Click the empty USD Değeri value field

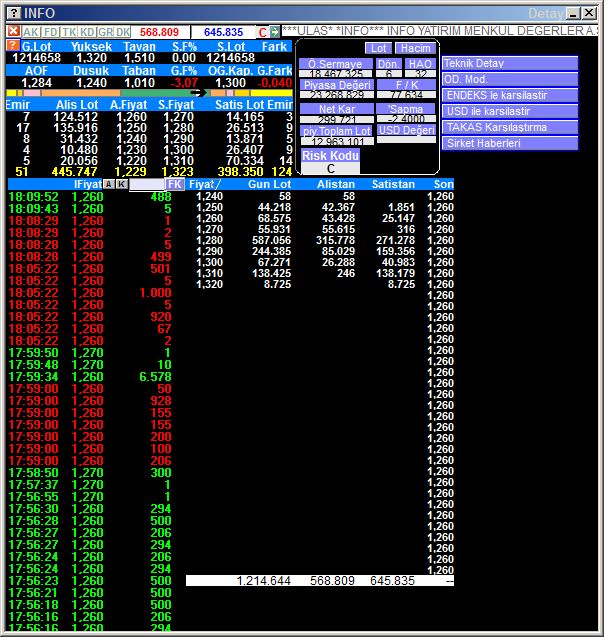click(x=407, y=140)
